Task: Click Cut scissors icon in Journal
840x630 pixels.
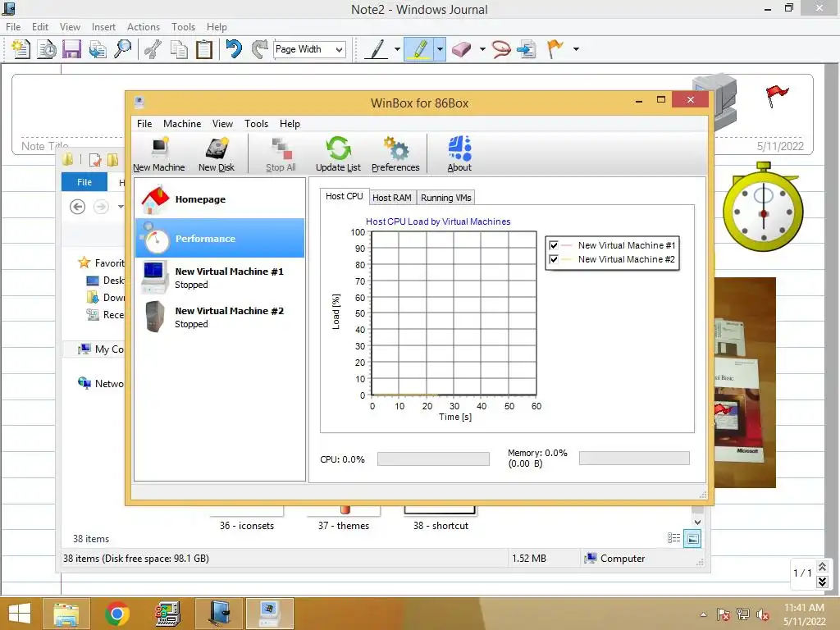Action: click(x=153, y=49)
